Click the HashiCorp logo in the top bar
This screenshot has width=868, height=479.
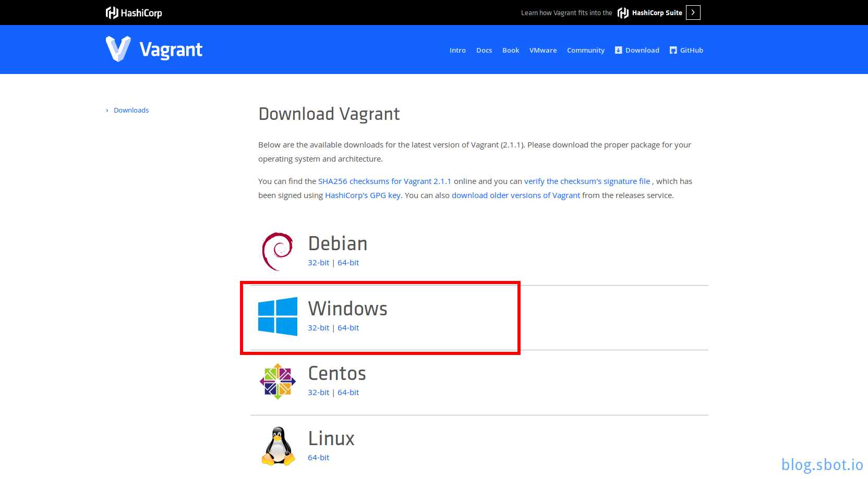[134, 13]
